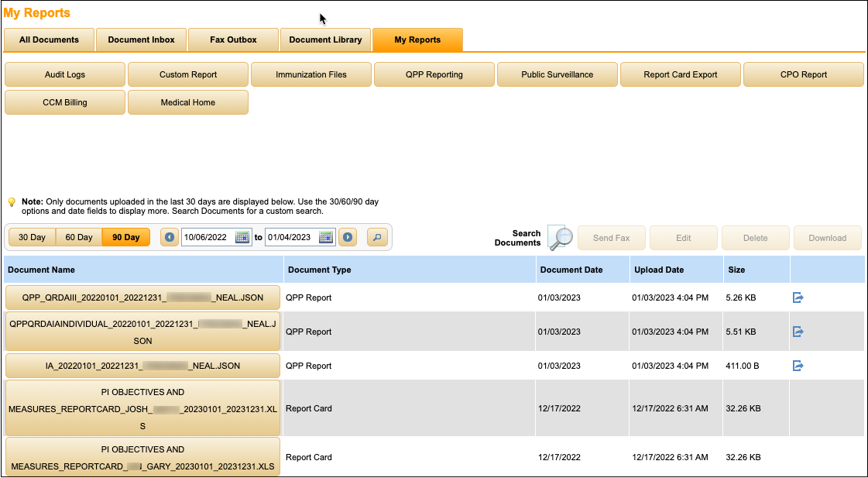Screen dimensions: 868x478
Task: Click the next date range arrow
Action: 348,237
